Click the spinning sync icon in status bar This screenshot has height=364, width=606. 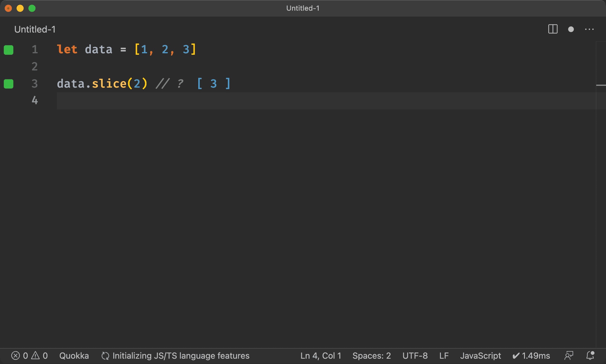105,355
